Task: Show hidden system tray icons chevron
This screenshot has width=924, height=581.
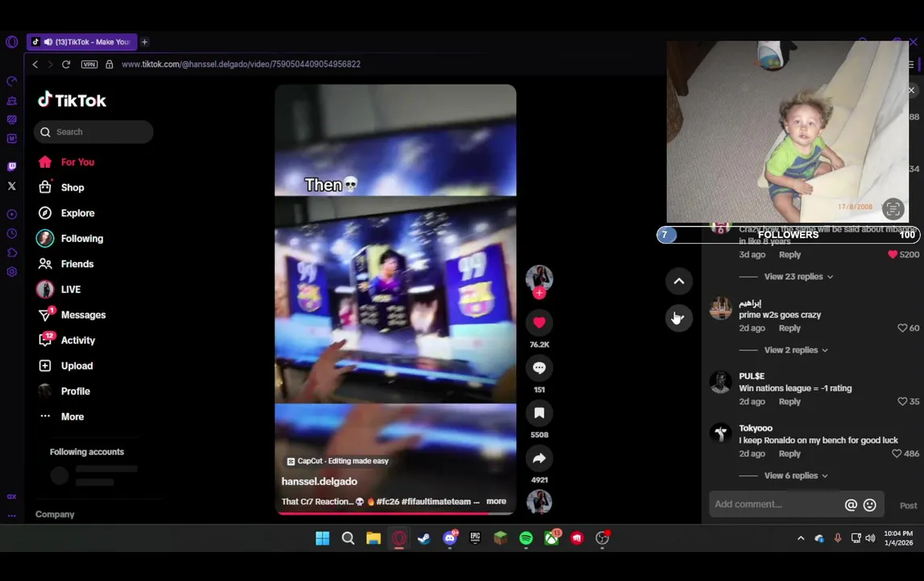Action: [801, 538]
